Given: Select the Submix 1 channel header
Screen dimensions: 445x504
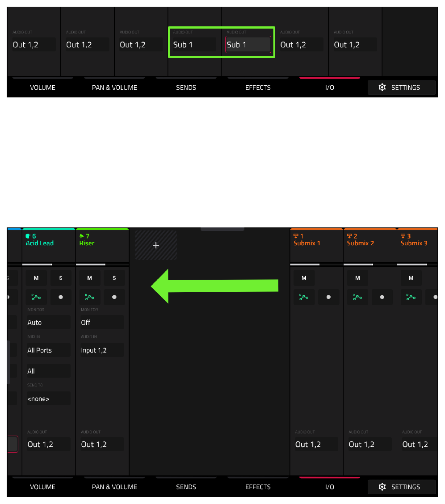Looking at the screenshot, I should tap(316, 245).
